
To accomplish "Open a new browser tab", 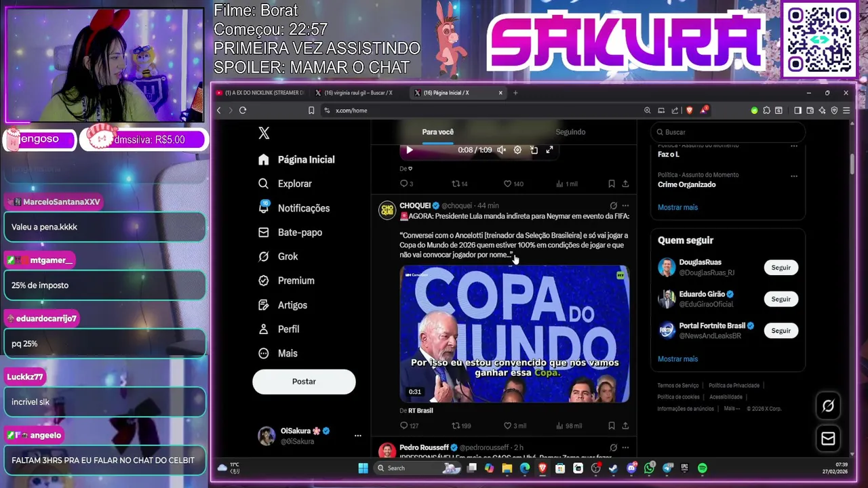I will [x=515, y=93].
